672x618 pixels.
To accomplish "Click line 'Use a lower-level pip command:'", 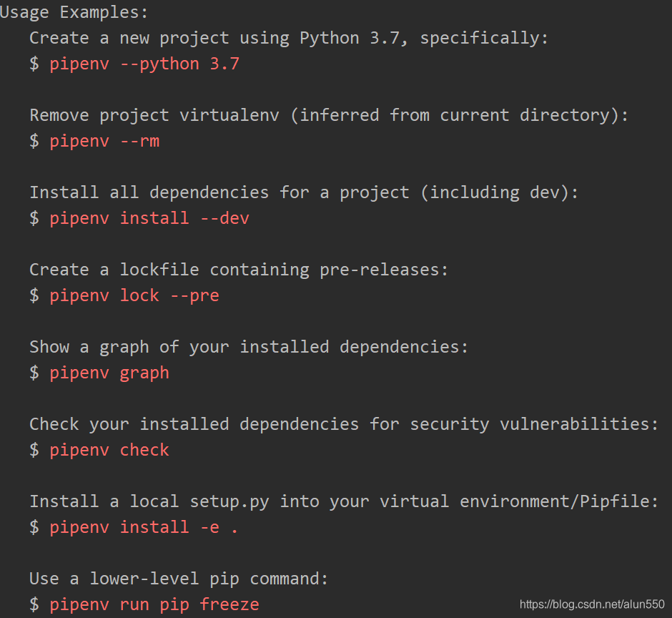I will pyautogui.click(x=179, y=579).
